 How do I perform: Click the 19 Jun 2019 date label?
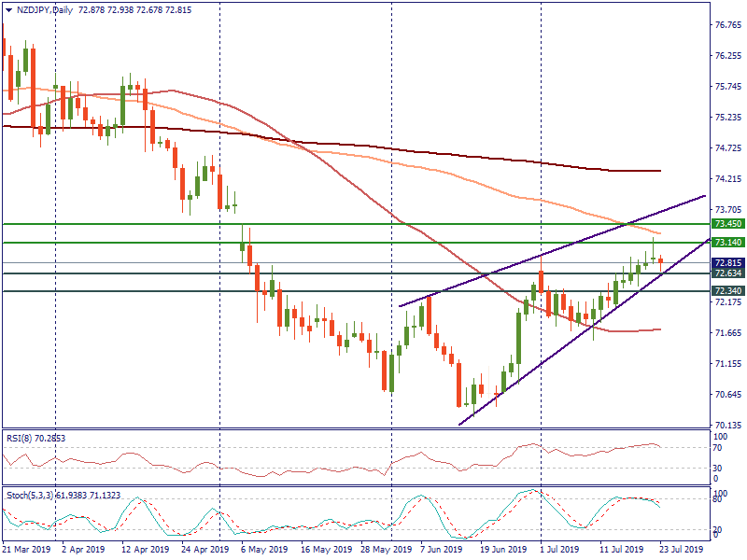(504, 551)
